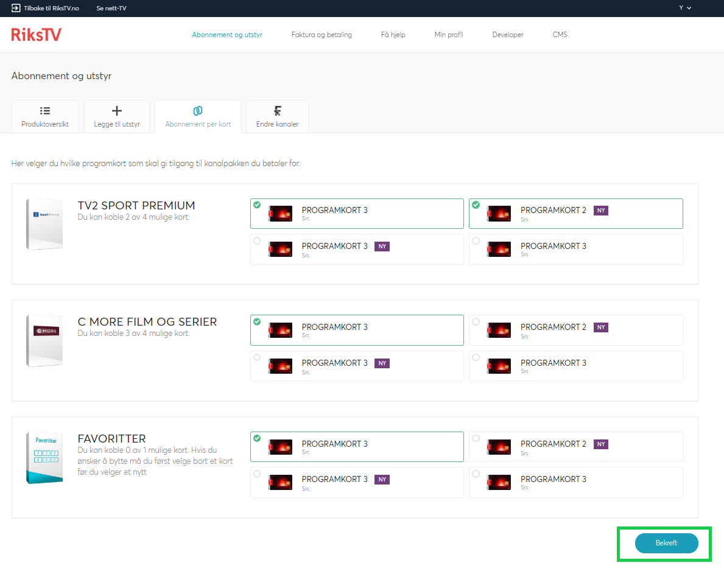The width and height of the screenshot is (724, 588).
Task: Click the 'Abonnement og utstyr' page heading
Action: point(62,75)
